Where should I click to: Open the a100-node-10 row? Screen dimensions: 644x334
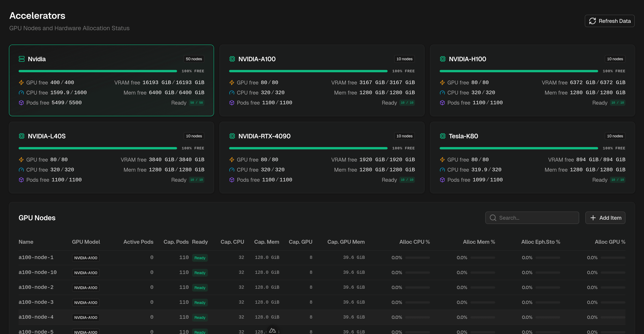[x=322, y=272]
